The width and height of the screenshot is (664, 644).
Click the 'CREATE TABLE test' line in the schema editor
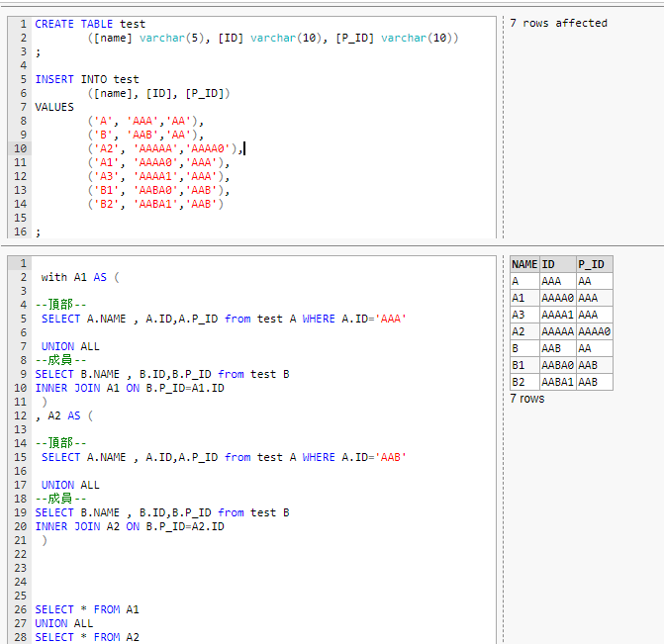pyautogui.click(x=90, y=24)
